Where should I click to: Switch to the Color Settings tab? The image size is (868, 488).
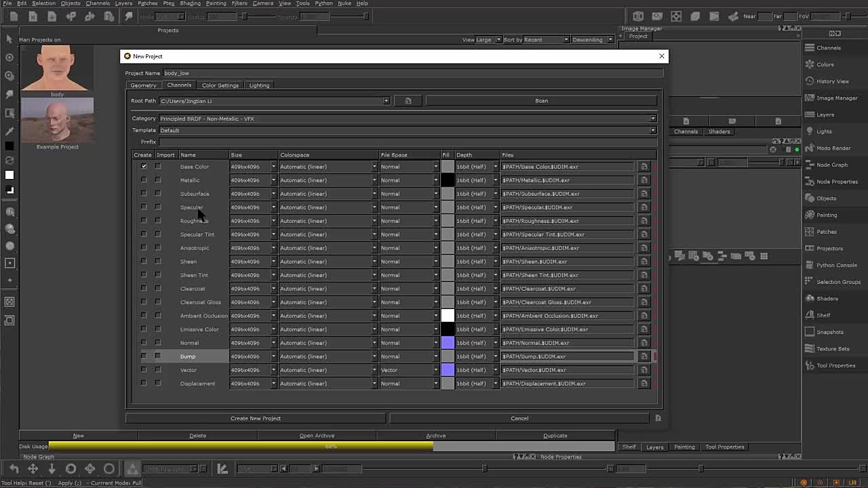coord(220,85)
